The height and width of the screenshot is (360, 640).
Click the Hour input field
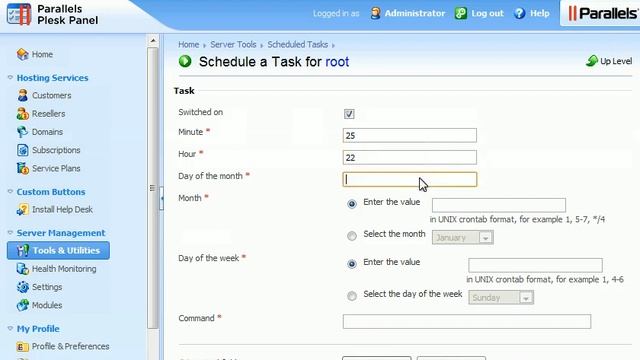point(409,158)
